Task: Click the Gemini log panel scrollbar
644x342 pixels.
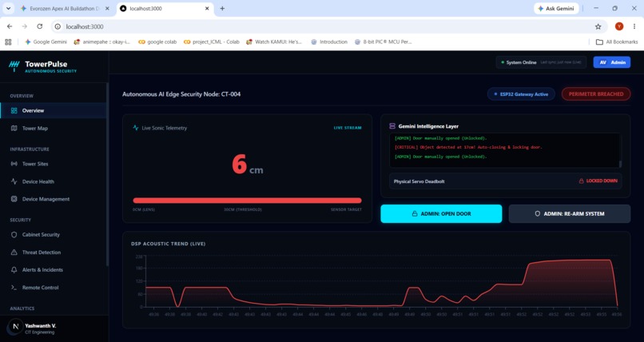Action: [620, 163]
